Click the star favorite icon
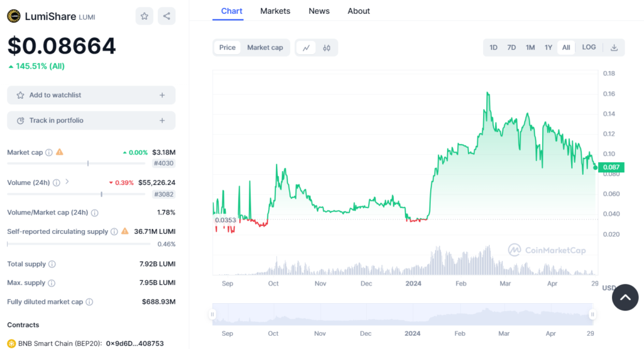This screenshot has height=349, width=644. [145, 16]
